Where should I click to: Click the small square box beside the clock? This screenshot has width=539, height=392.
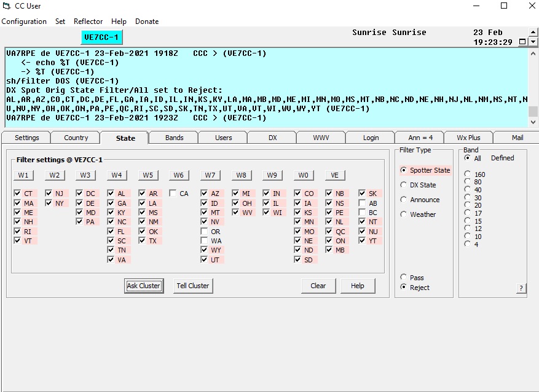tap(522, 42)
